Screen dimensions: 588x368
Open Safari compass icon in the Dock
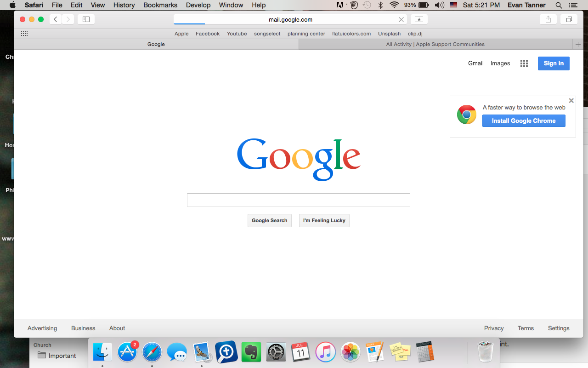coord(152,352)
